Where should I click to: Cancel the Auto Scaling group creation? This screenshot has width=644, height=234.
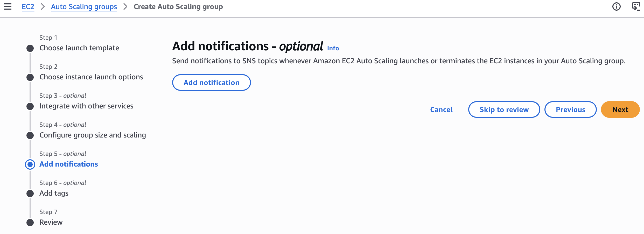coord(441,109)
